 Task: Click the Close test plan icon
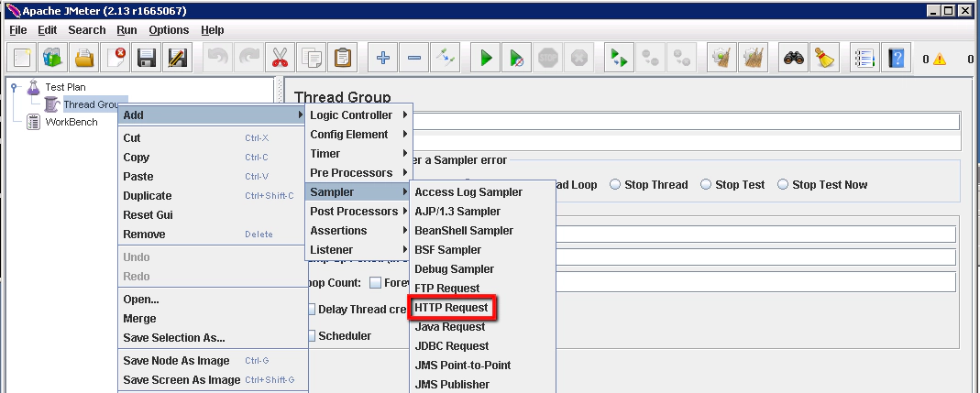tap(116, 58)
